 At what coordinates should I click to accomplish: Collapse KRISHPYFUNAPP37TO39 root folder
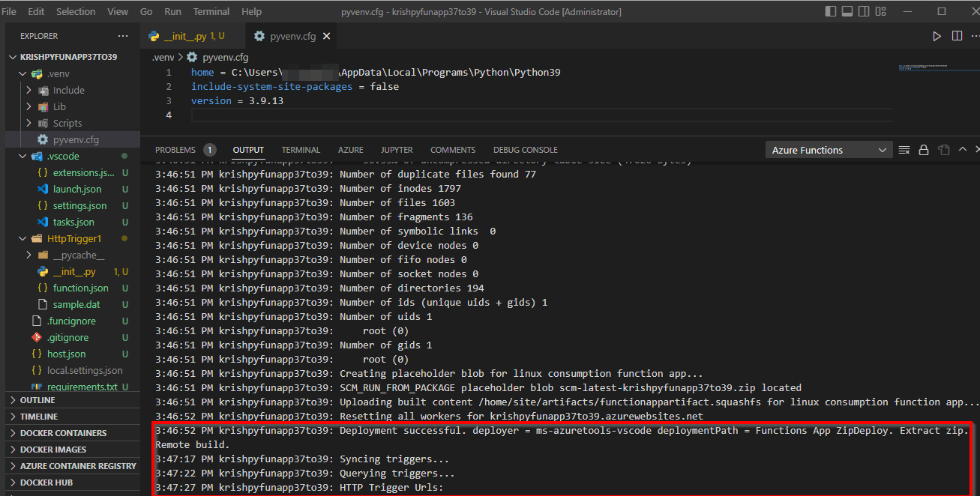point(13,57)
